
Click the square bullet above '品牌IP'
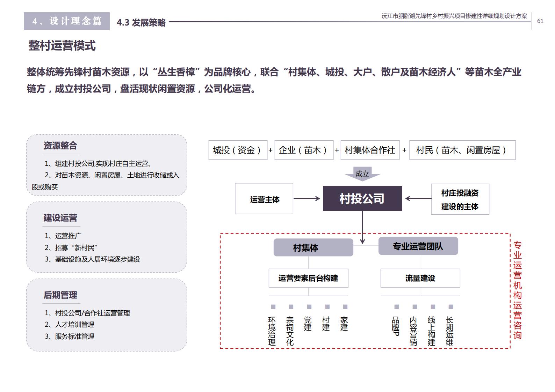[x=397, y=307]
